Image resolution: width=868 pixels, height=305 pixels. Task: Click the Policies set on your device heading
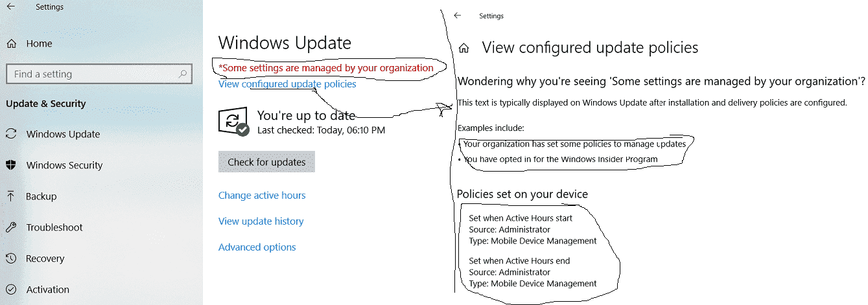[x=522, y=194]
